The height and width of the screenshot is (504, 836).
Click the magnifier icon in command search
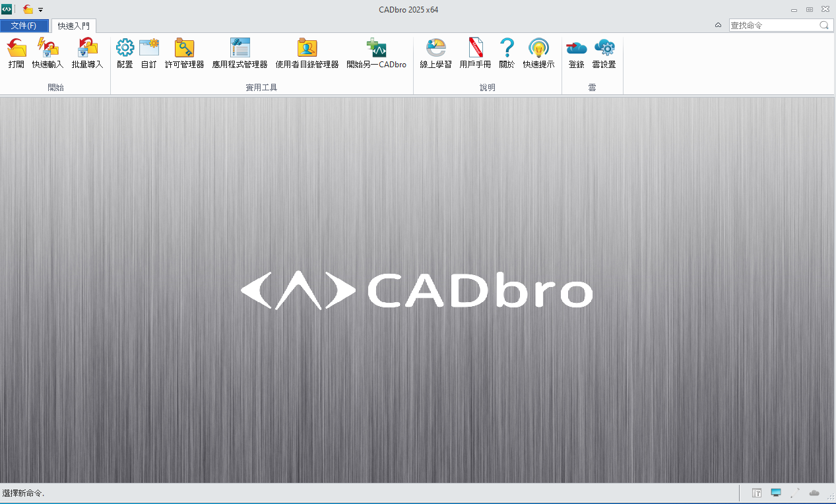pos(825,25)
